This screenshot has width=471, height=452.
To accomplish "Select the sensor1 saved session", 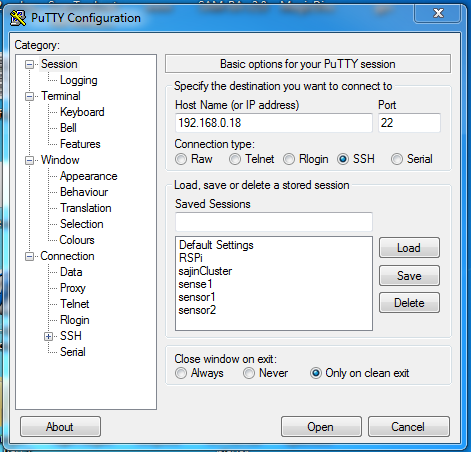I will coord(197,297).
